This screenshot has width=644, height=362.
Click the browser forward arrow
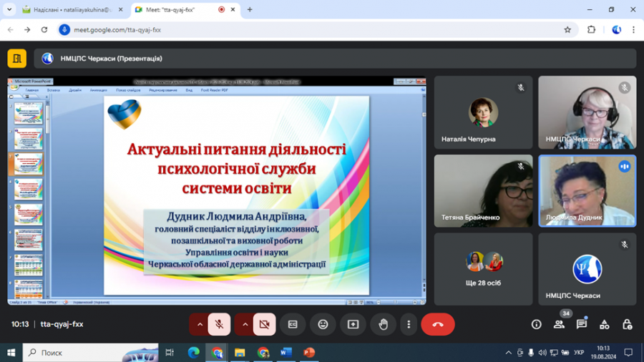point(27,29)
